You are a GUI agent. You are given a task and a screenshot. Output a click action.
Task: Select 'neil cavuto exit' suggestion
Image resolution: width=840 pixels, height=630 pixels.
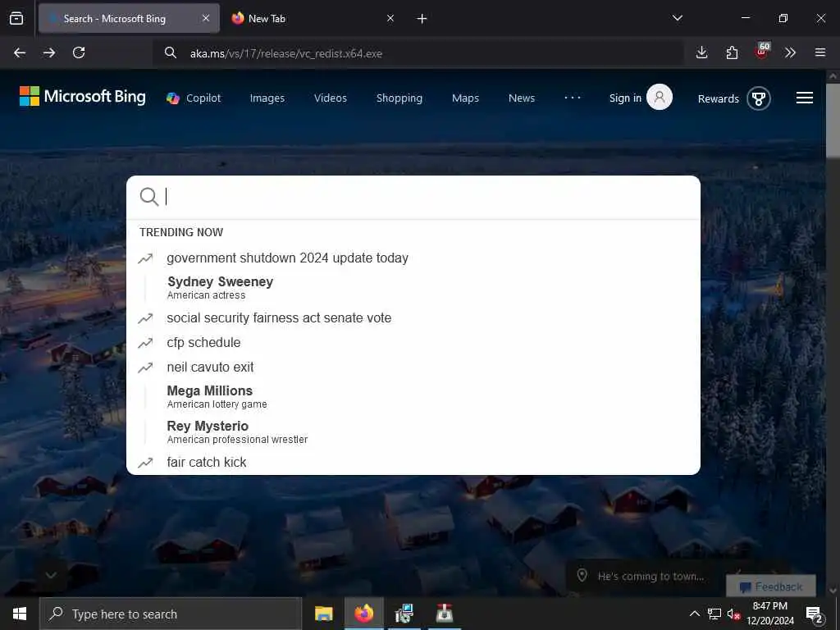(x=413, y=367)
